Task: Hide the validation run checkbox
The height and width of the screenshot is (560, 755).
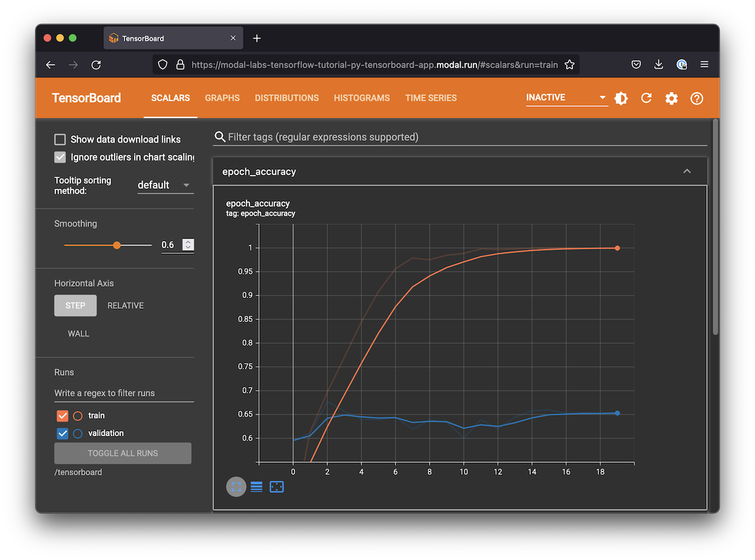Action: (63, 433)
